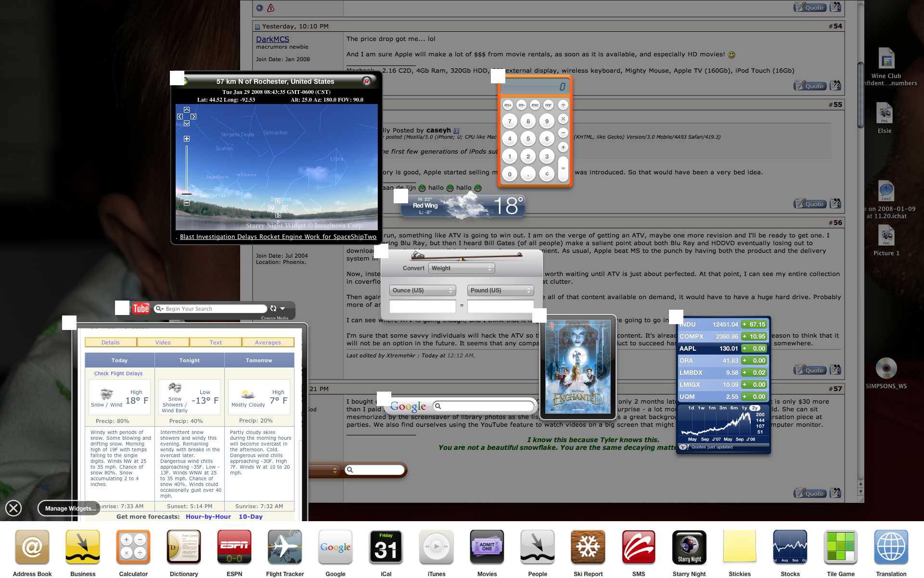Image resolution: width=924 pixels, height=578 pixels.
Task: Add the Flight Tracker widget
Action: tap(284, 547)
